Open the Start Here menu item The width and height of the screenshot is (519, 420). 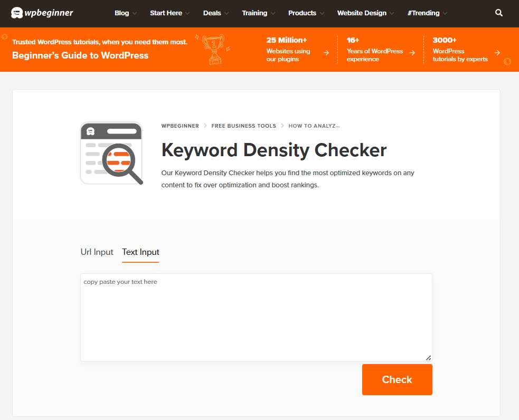[166, 13]
